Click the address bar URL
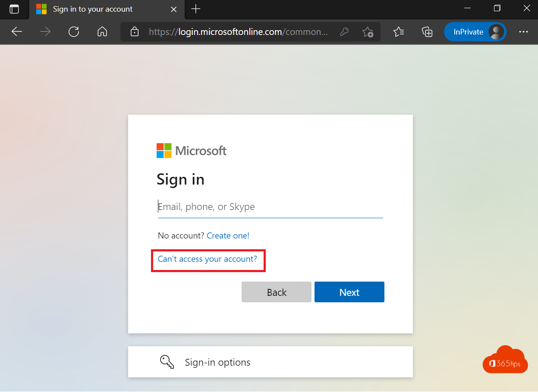 tap(238, 31)
